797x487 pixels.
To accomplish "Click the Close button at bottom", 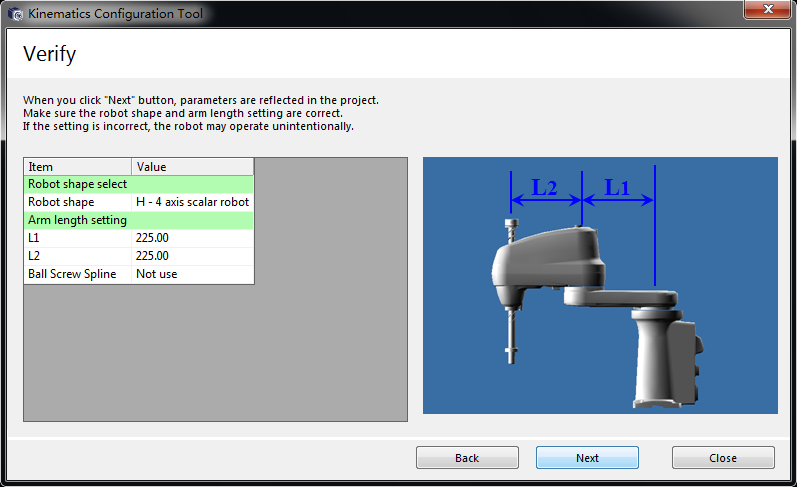I will [723, 458].
